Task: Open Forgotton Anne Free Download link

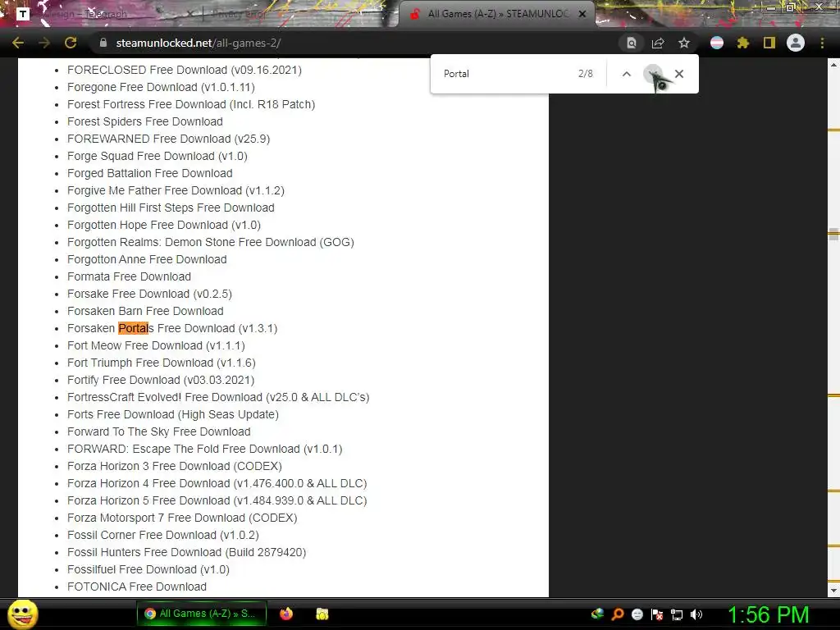Action: 148,259
